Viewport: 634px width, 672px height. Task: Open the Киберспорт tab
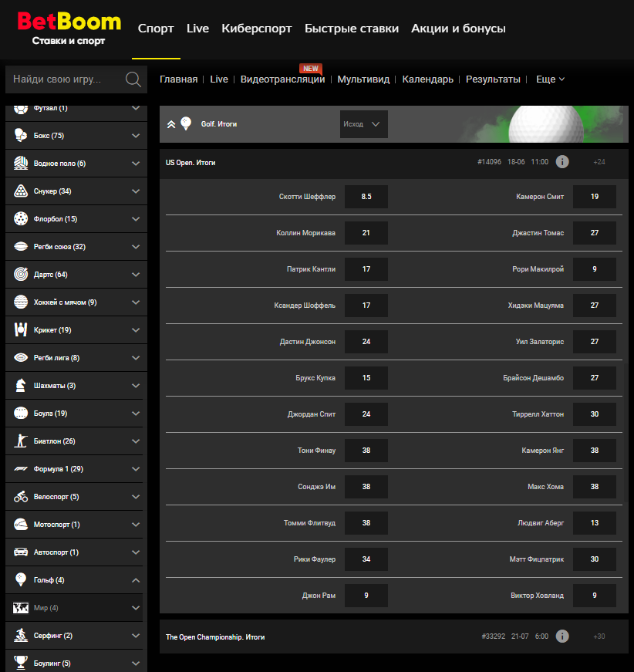point(257,29)
